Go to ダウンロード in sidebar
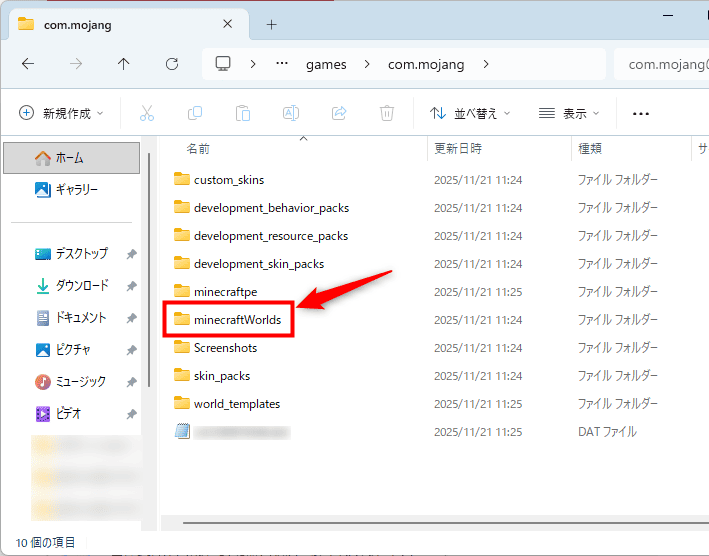 click(82, 286)
